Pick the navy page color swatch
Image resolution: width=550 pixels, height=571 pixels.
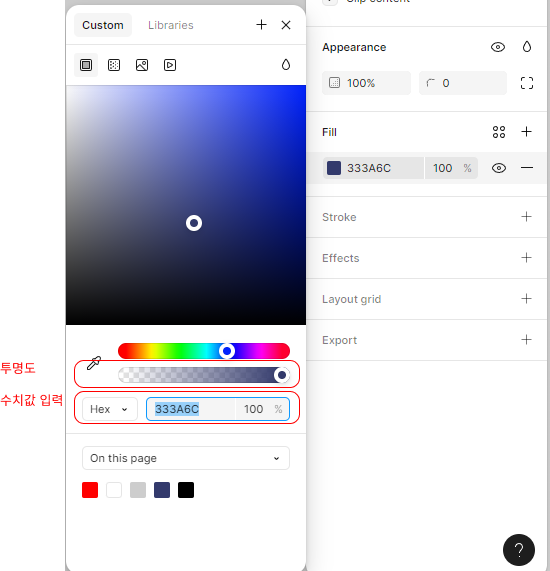[162, 490]
